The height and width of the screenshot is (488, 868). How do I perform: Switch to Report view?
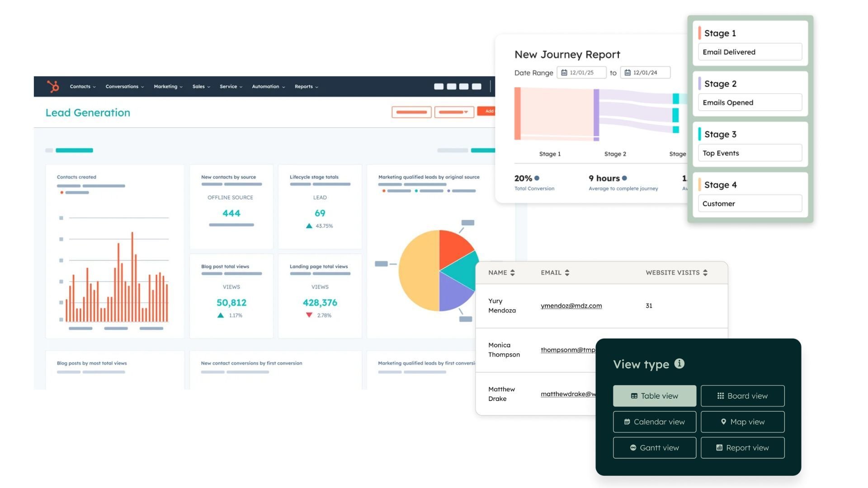pos(743,447)
